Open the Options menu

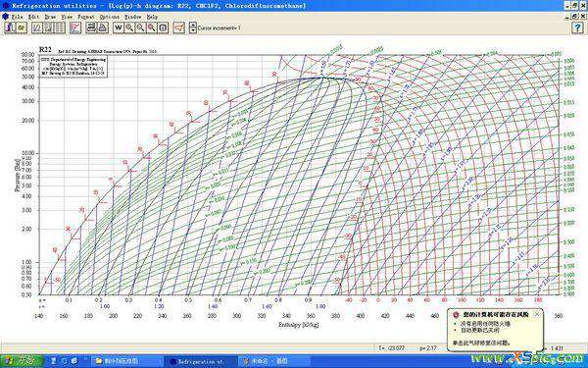[x=109, y=17]
